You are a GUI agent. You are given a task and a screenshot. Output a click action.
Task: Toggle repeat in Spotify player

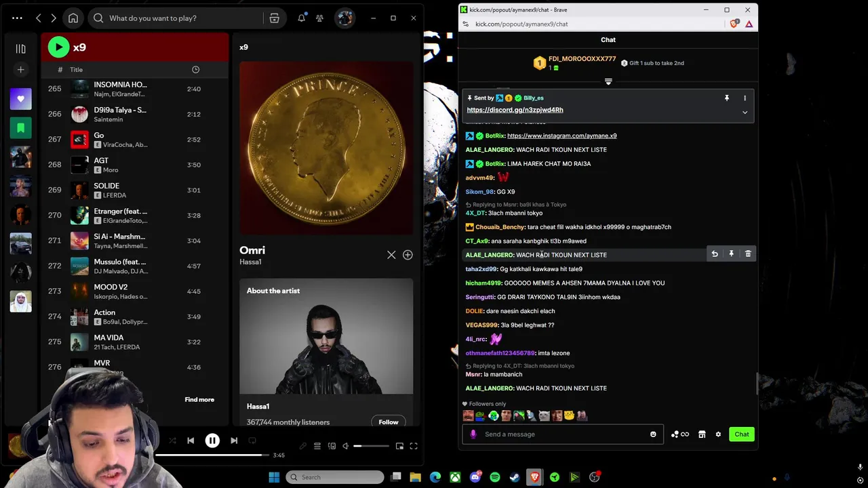pyautogui.click(x=252, y=441)
